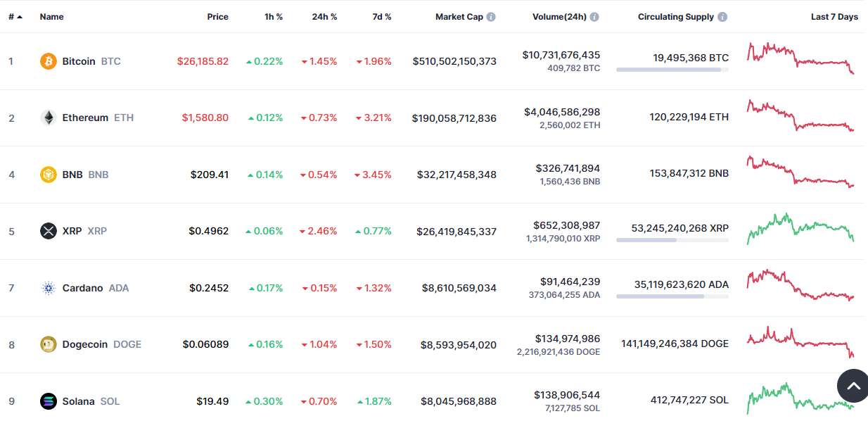Click Last 7 Days column header

[834, 17]
